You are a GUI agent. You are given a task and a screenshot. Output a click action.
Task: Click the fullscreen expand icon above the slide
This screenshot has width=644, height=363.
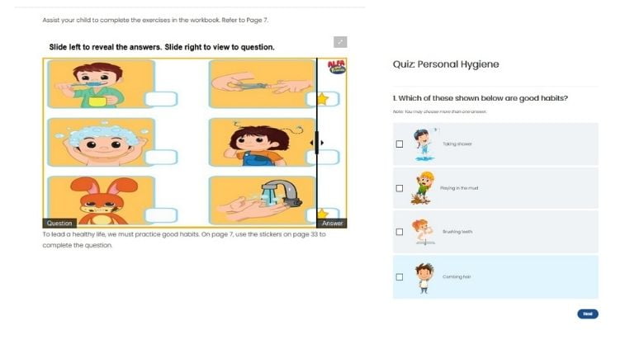(340, 42)
